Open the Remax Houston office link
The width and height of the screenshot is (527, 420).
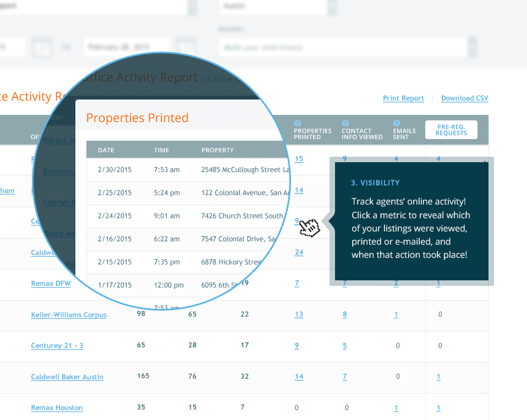pos(57,408)
